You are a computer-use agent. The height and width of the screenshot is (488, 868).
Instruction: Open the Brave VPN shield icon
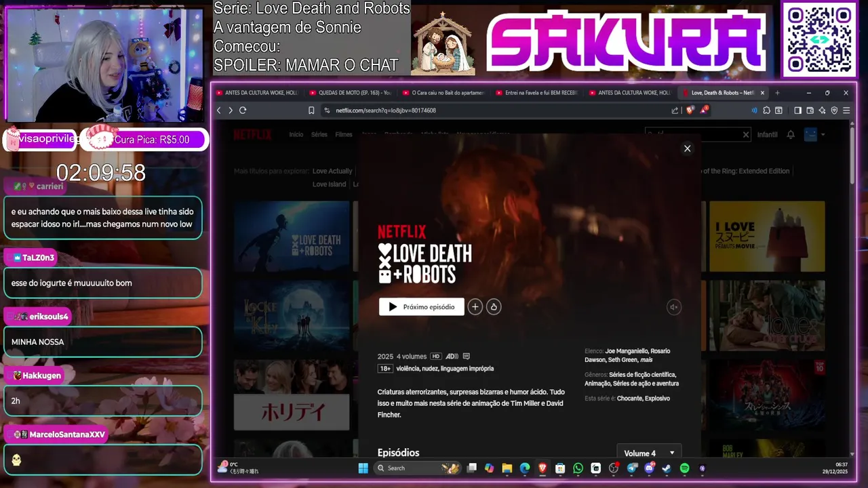coord(834,110)
